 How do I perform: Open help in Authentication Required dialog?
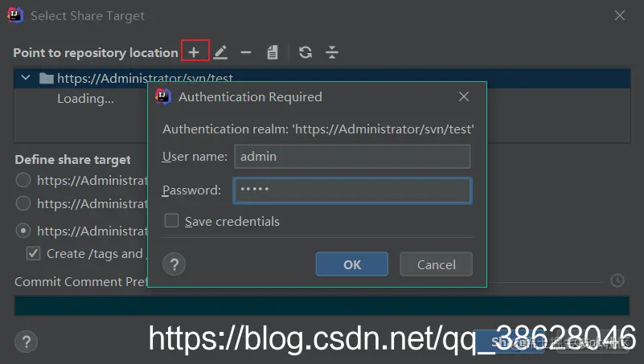[x=174, y=264]
